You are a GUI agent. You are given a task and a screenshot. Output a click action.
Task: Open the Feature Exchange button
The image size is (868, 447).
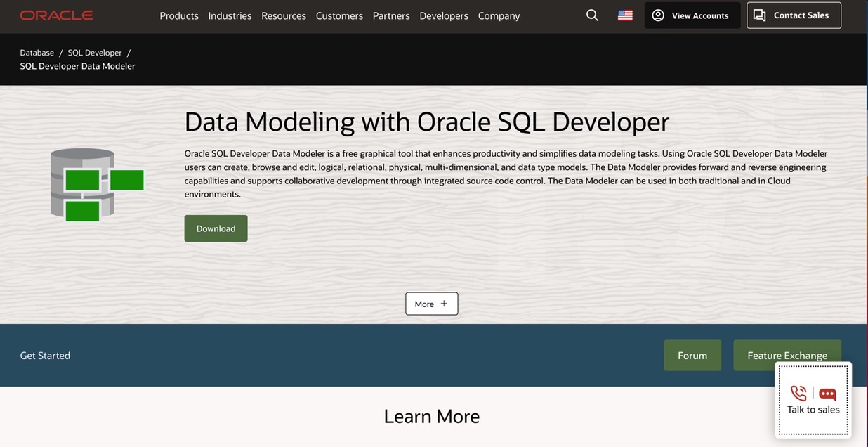pyautogui.click(x=787, y=356)
